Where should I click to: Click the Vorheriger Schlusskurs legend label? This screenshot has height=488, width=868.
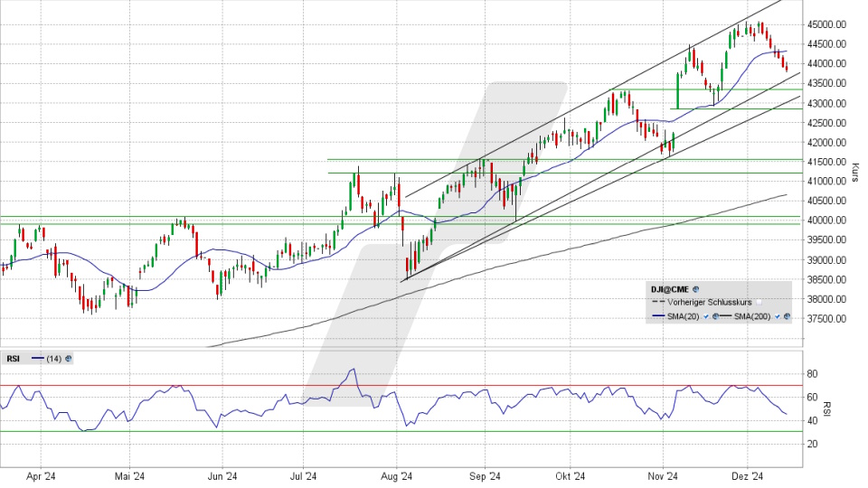pos(710,302)
